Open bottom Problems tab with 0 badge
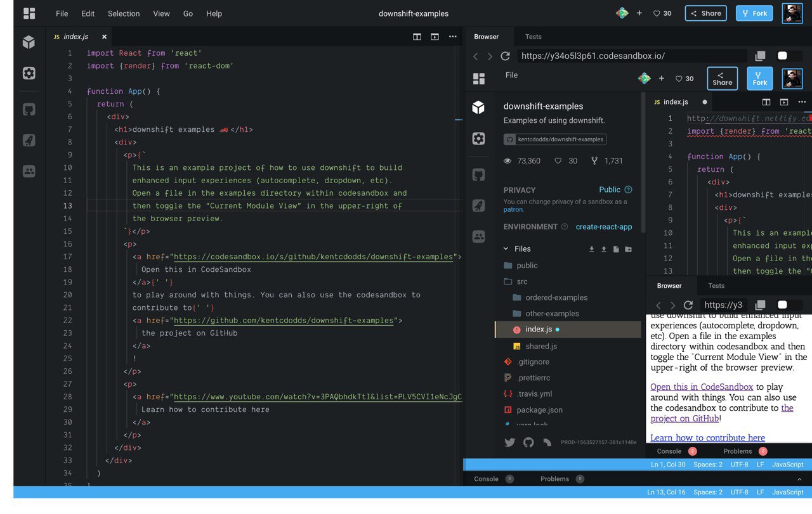This screenshot has width=812, height=514. point(562,479)
